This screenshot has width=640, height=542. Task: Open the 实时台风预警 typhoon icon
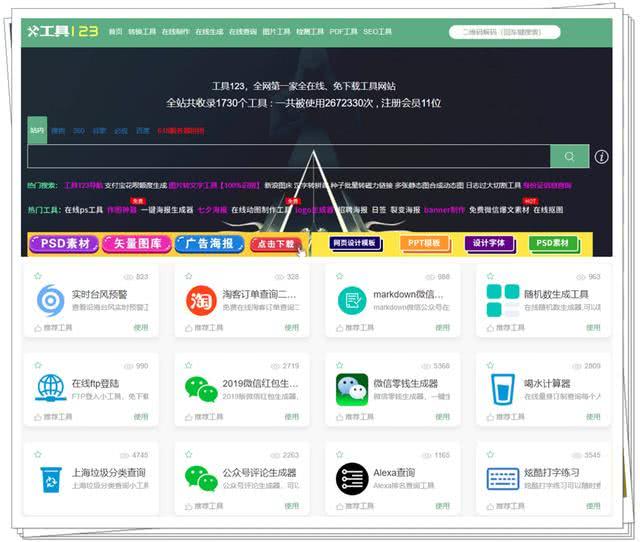pyautogui.click(x=51, y=301)
